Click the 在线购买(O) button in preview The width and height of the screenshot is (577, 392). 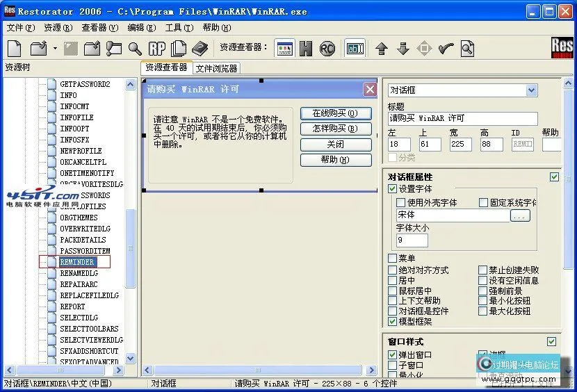[x=336, y=113]
